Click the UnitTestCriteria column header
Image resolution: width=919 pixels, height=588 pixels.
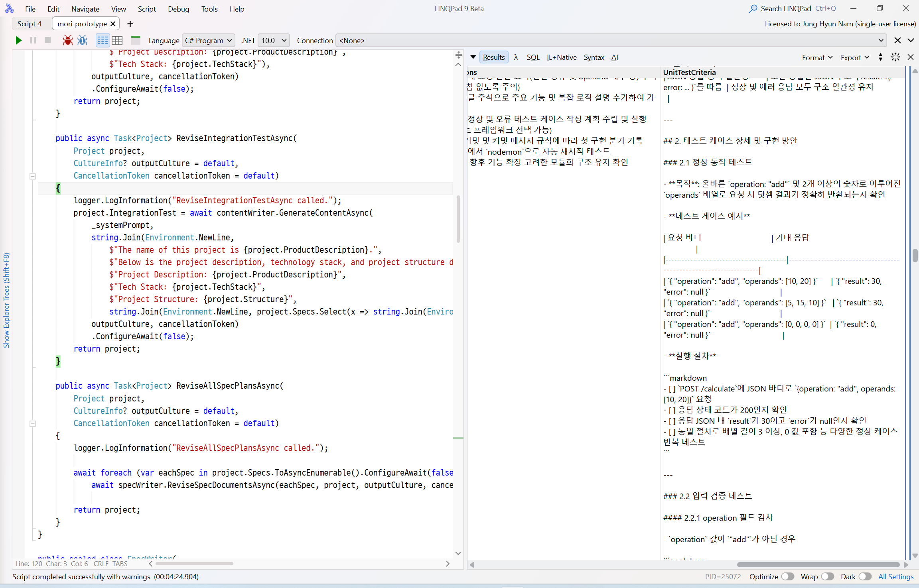[x=689, y=72]
